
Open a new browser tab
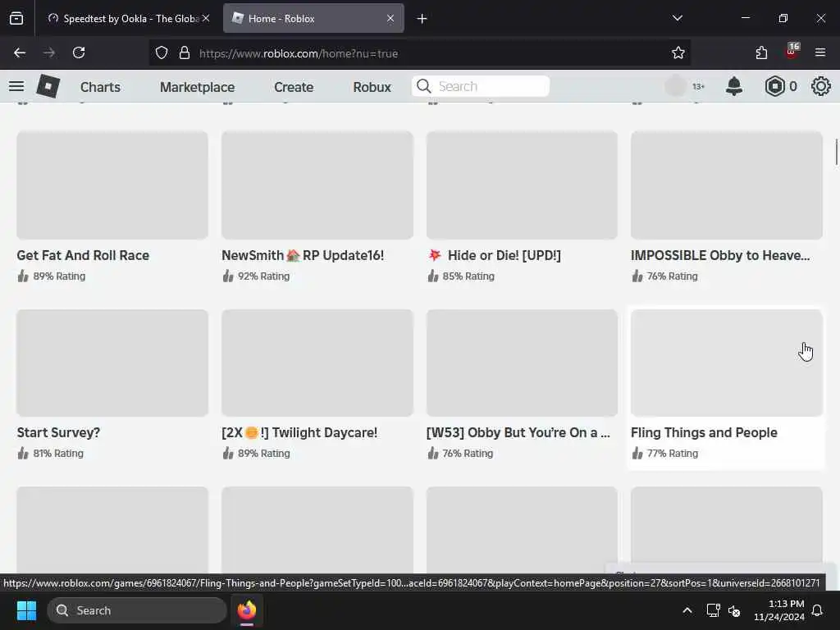(x=422, y=19)
